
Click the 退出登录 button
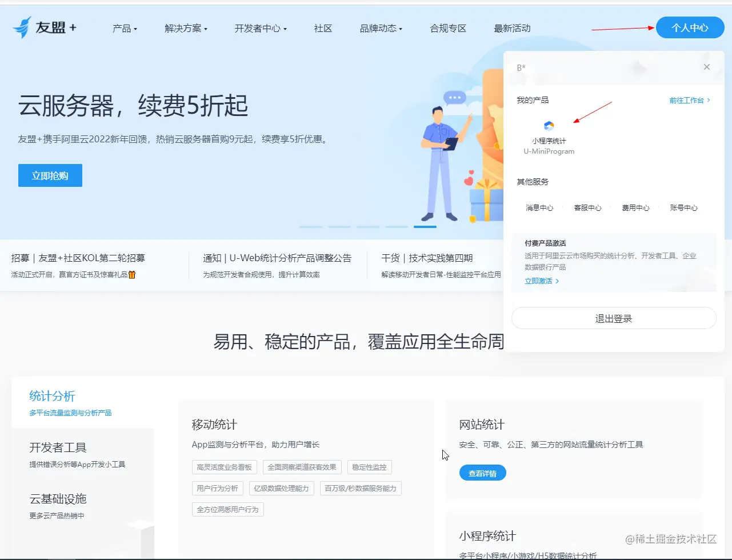[x=614, y=318]
